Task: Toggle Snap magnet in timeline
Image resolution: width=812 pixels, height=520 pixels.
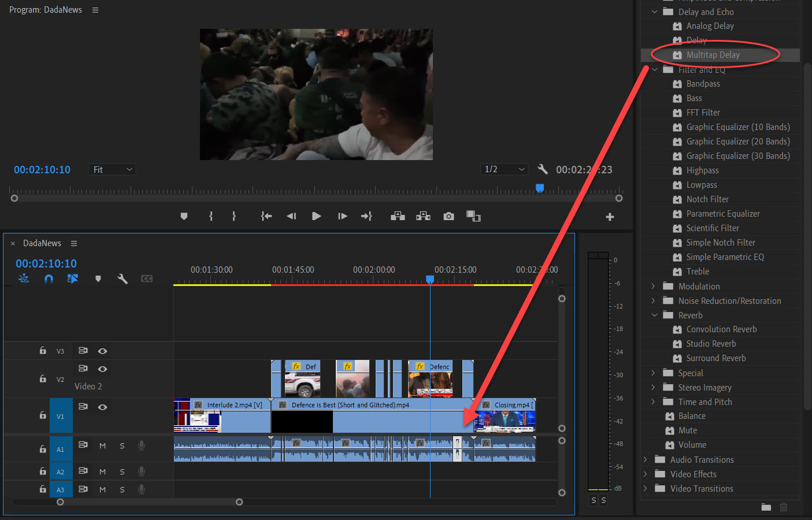Action: pos(49,278)
